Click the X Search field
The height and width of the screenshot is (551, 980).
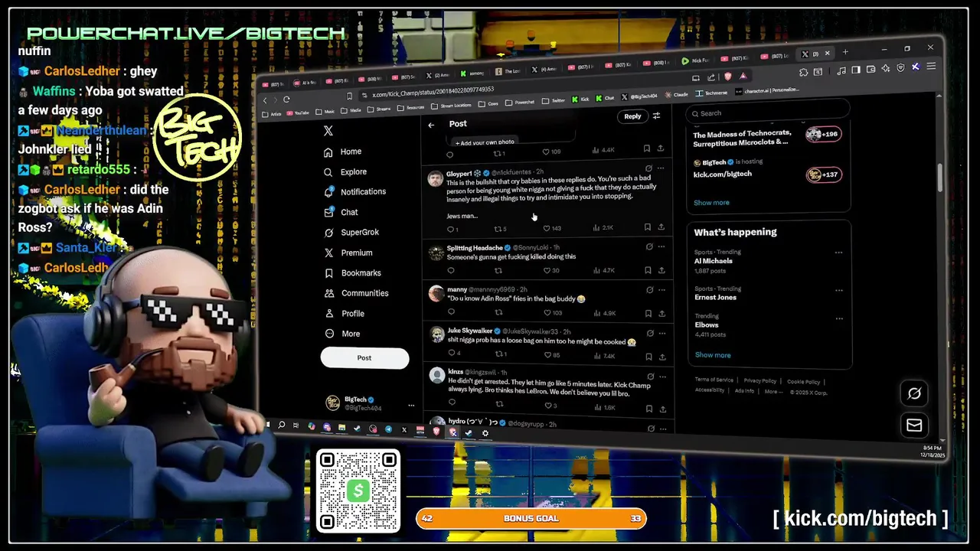(766, 112)
